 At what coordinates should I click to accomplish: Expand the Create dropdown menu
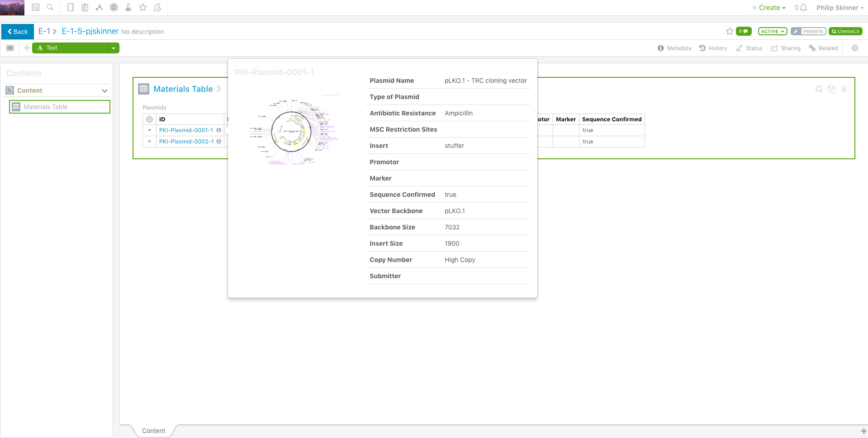pos(769,8)
